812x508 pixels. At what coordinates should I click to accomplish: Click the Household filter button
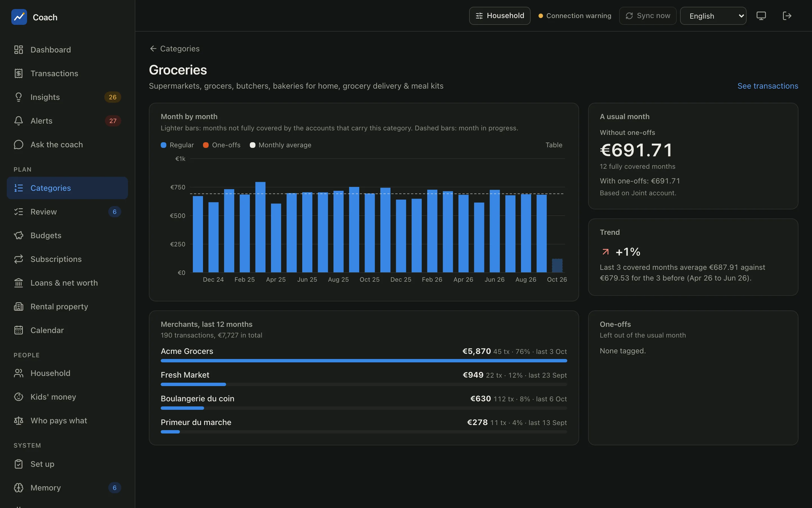pos(500,16)
